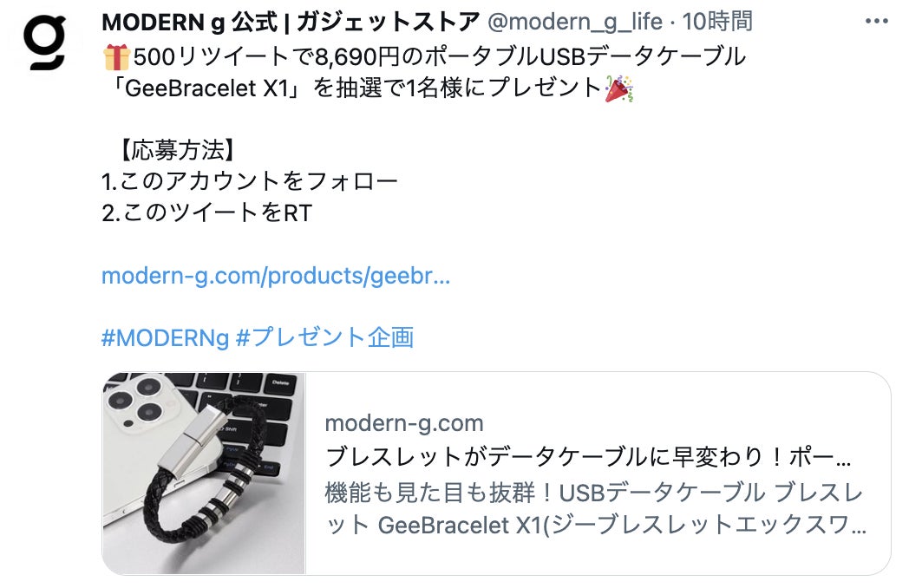The image size is (909, 588).
Task: Click the 500リツイートで8,690円 tweet line
Action: (x=424, y=57)
